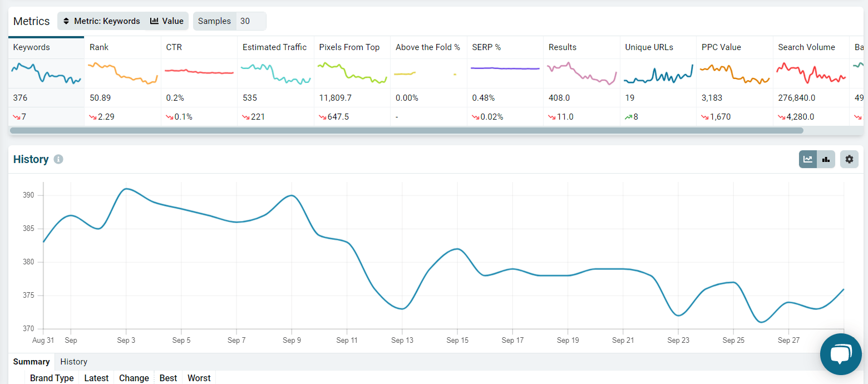Click the Estimated Traffic value 535
The image size is (868, 384).
[250, 98]
